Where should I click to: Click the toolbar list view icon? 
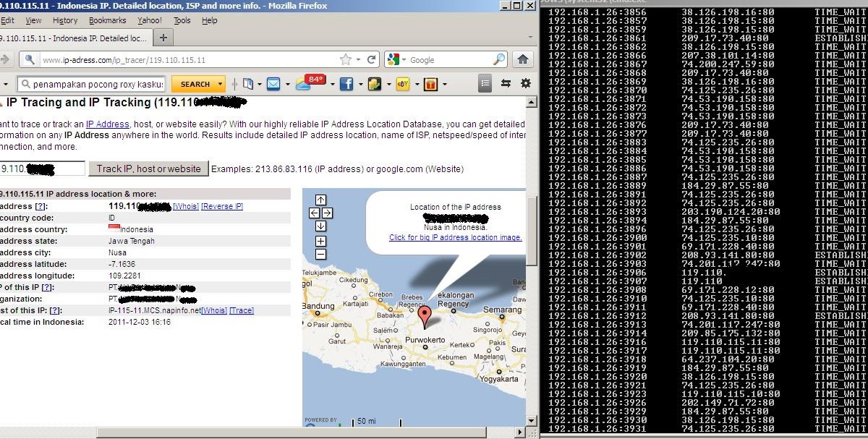pyautogui.click(x=485, y=84)
